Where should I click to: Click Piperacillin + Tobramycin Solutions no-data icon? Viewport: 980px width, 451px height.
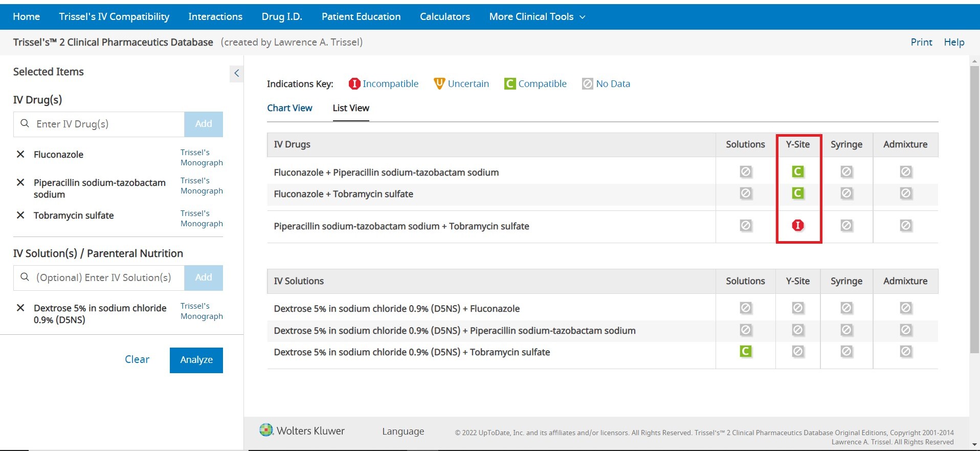click(x=745, y=225)
